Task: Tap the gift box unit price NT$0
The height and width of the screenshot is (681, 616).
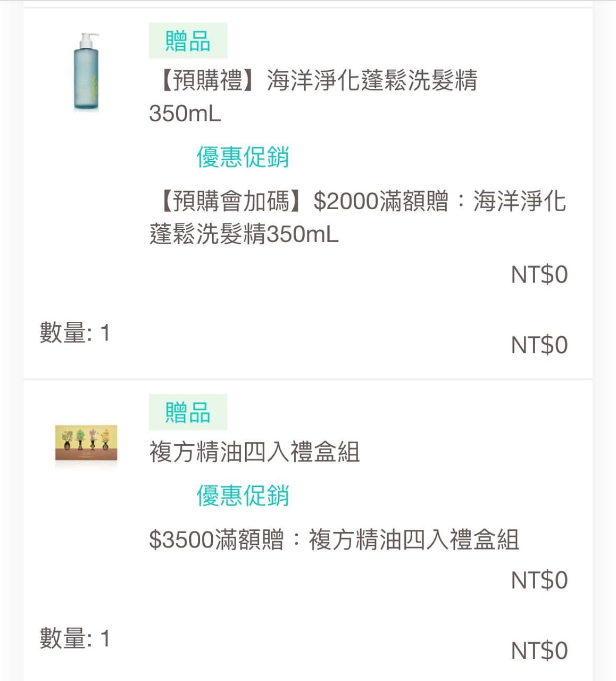Action: [539, 580]
